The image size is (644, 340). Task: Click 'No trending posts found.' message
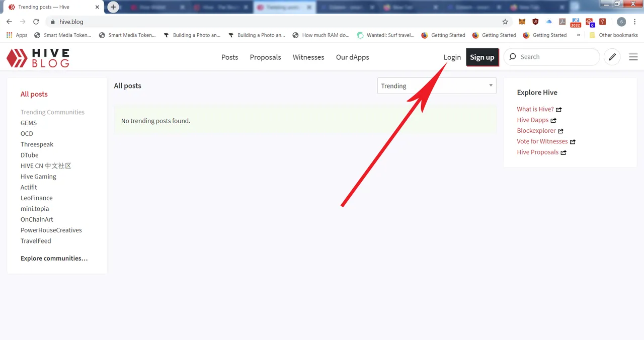point(155,121)
